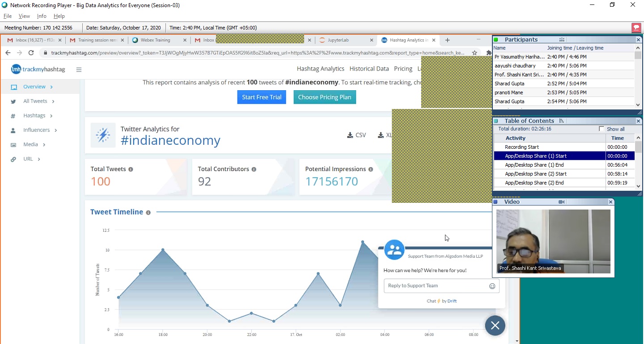Click the Twitter bird icon beside All Tweets
Image resolution: width=644 pixels, height=344 pixels.
13,102
